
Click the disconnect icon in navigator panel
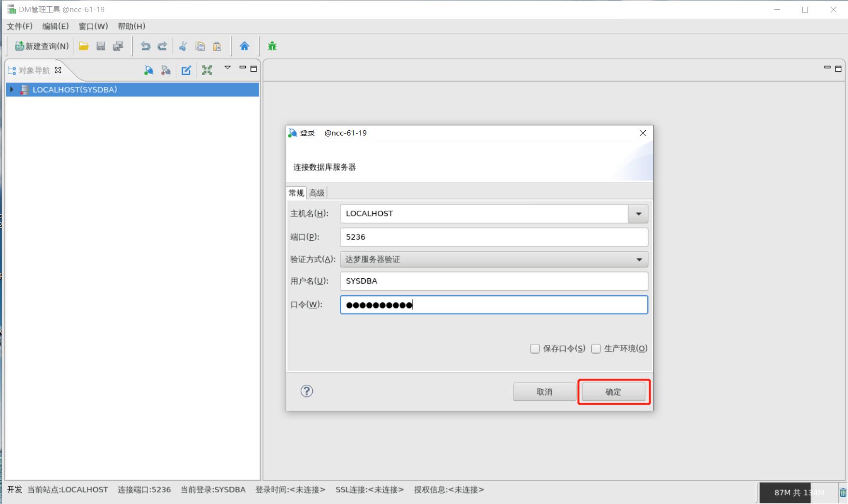tap(166, 70)
